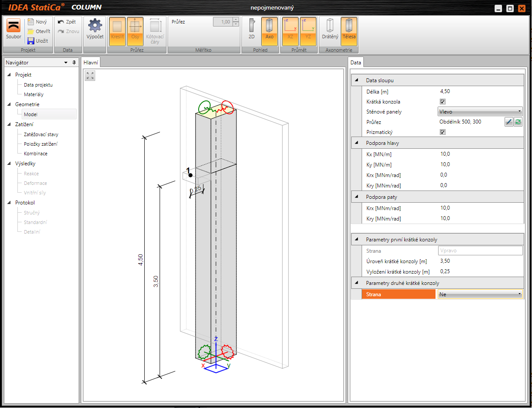Screen dimensions: 532x408
Task: Open Kombinace in the navigator
Action: pos(36,154)
